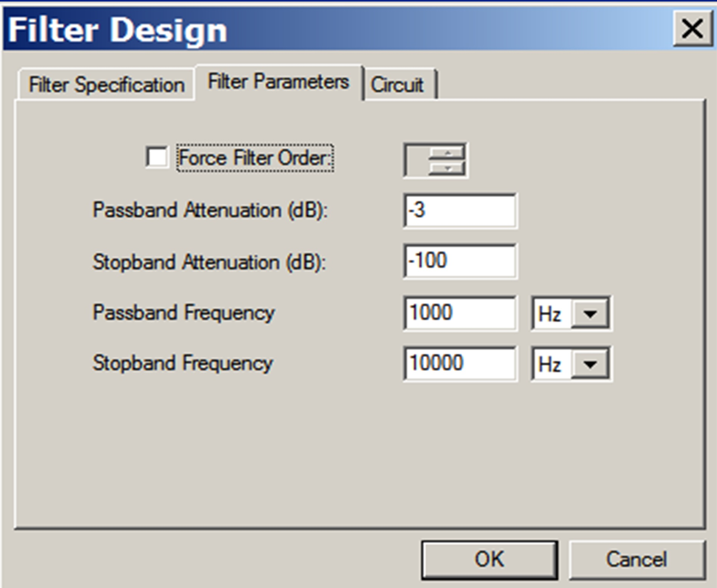Confirm filter settings with OK
Viewport: 717px width, 588px height.
coord(489,559)
